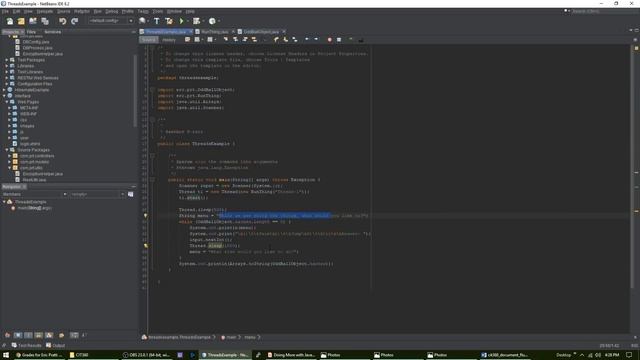Image resolution: width=640 pixels, height=360 pixels.
Task: Expand the Libraries tree node
Action: pos(7,66)
